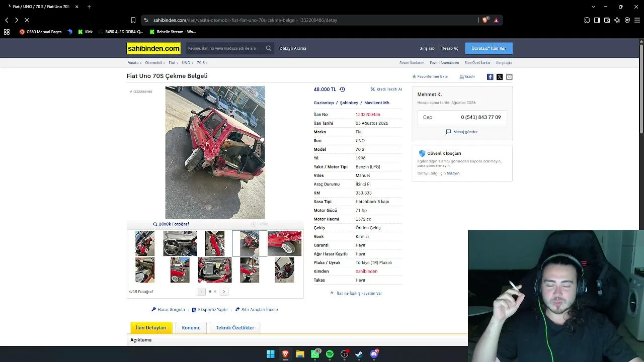Click Mesaj gönder to message seller

point(462,132)
